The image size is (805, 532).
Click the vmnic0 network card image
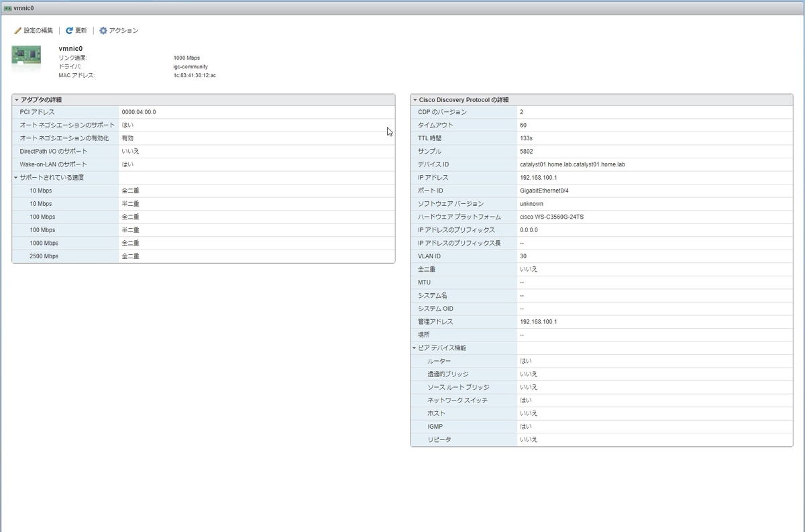(27, 56)
